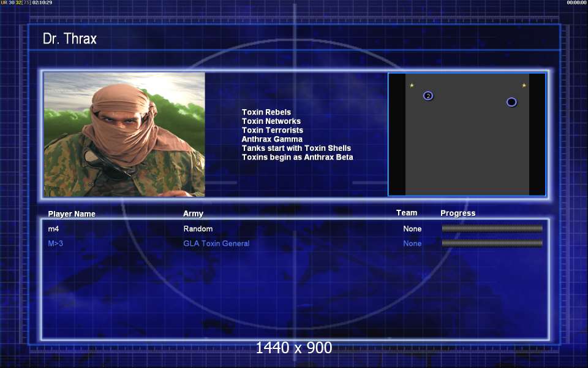Screen dimensions: 588x368
Task: Click the top-right star on the minimap
Action: [x=524, y=85]
